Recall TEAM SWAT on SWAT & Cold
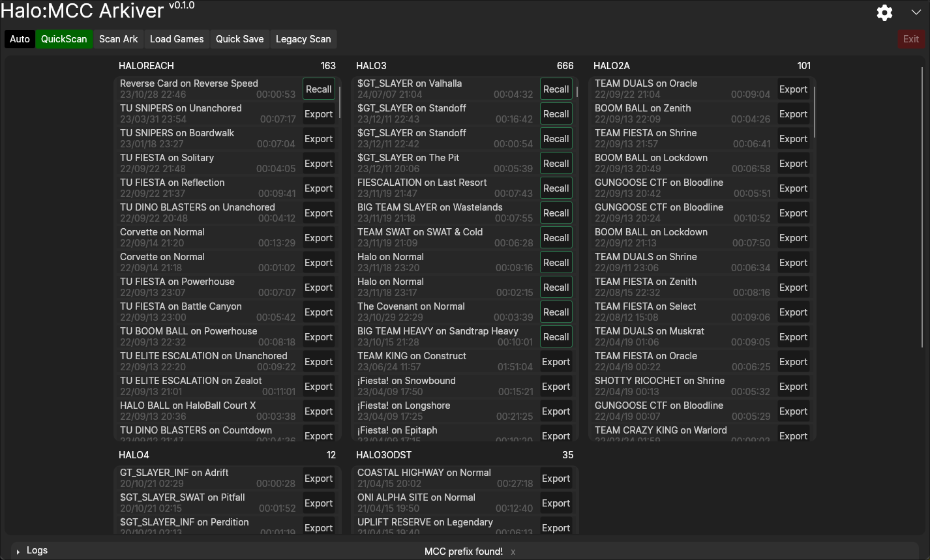 coord(556,238)
